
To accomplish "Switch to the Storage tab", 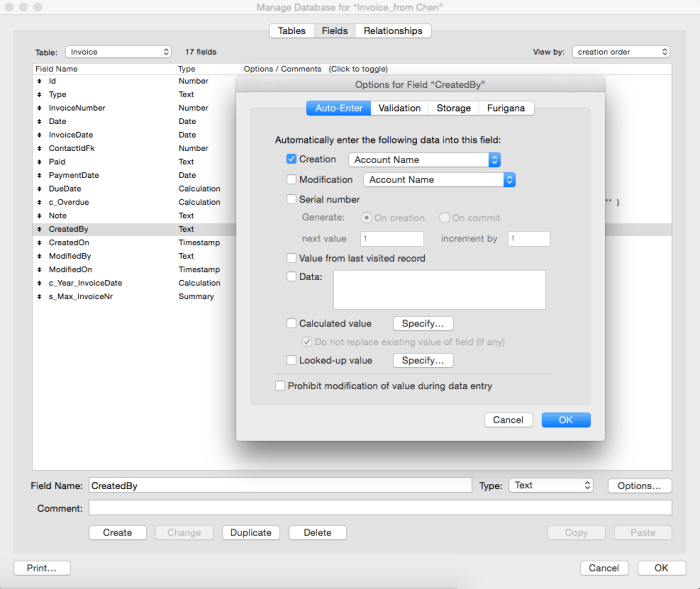I will tap(454, 108).
